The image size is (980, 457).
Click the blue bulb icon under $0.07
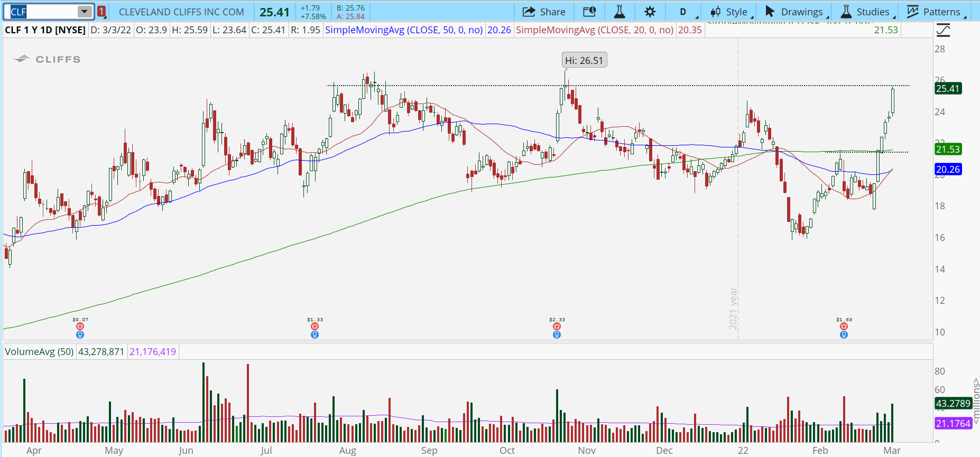click(80, 335)
